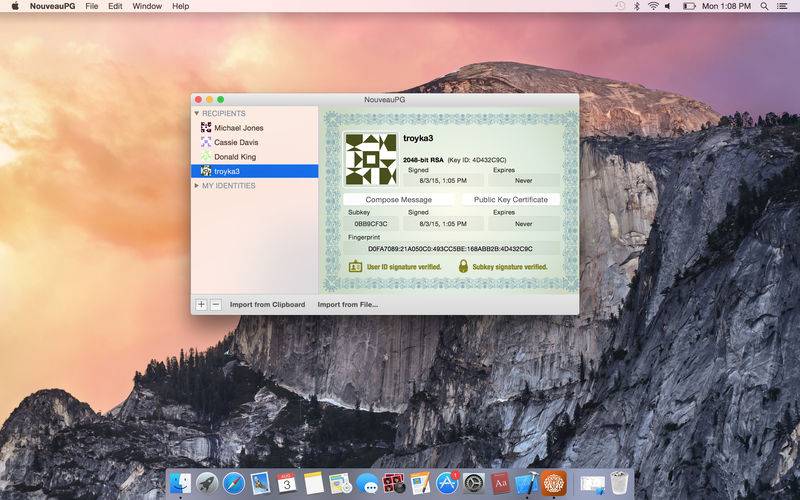Open Dictionary from the dock
Image resolution: width=800 pixels, height=500 pixels.
[500, 483]
